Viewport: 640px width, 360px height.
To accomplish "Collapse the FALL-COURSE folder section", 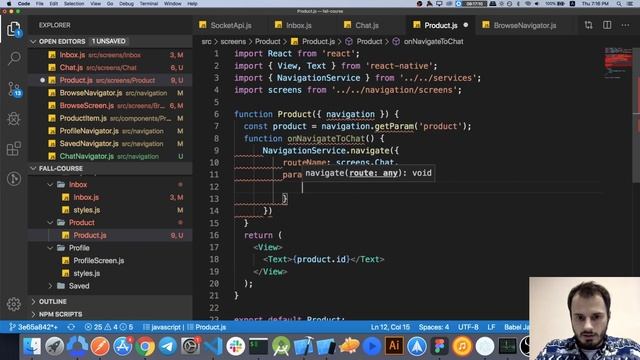I will (33, 168).
